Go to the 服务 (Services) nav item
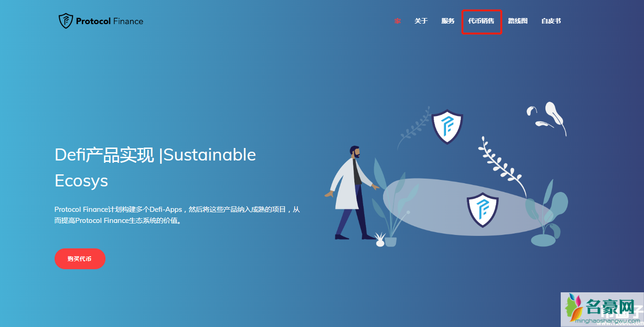Viewport: 644px width, 327px height. pyautogui.click(x=448, y=21)
